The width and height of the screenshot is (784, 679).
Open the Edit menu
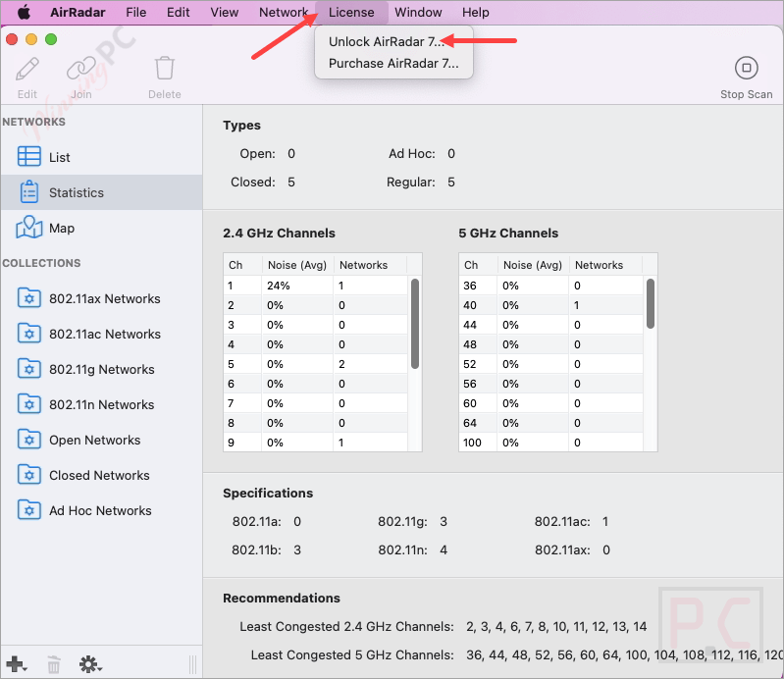point(178,12)
